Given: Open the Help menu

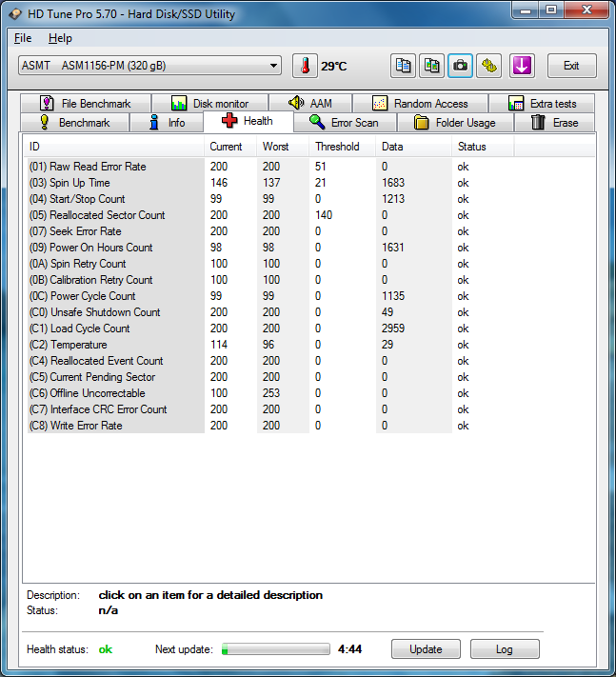Looking at the screenshot, I should (x=60, y=38).
